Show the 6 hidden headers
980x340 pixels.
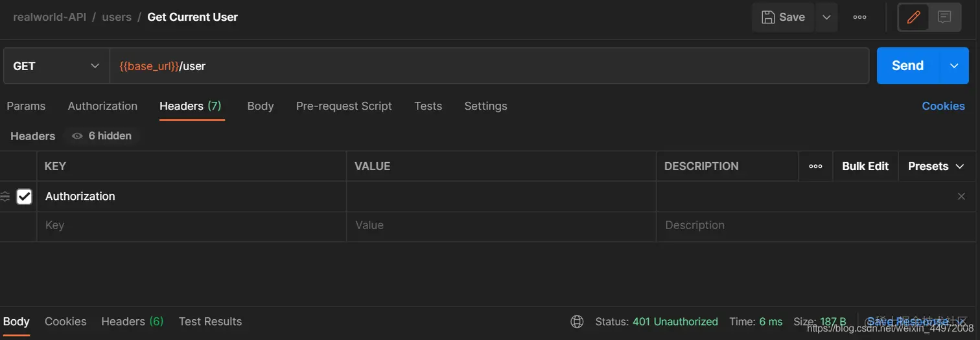tap(102, 136)
